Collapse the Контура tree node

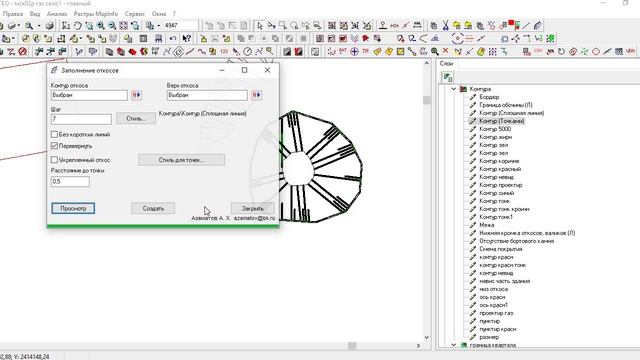[453, 89]
